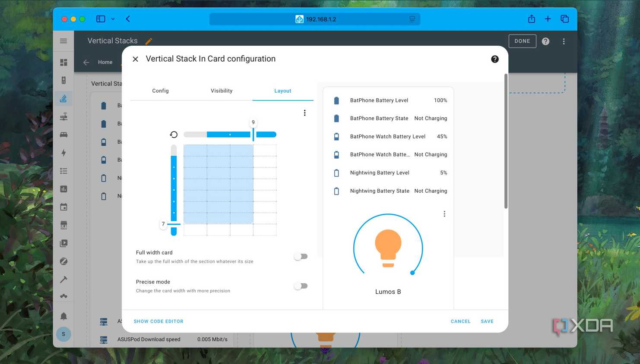Open the layout grid three-dot menu
Viewport: 640px width, 364px height.
[x=304, y=113]
